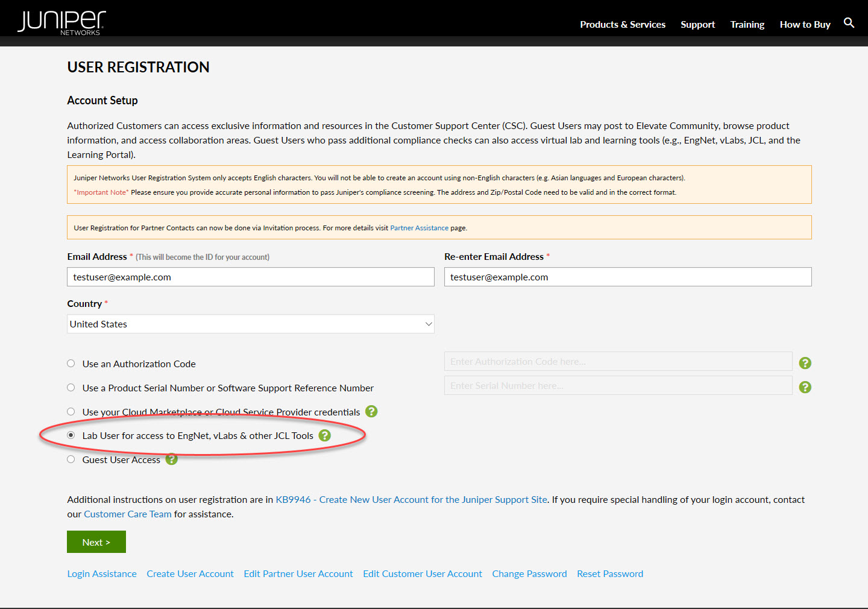Click the Juniper Networks logo
Screen dimensions: 868x609
click(x=61, y=23)
